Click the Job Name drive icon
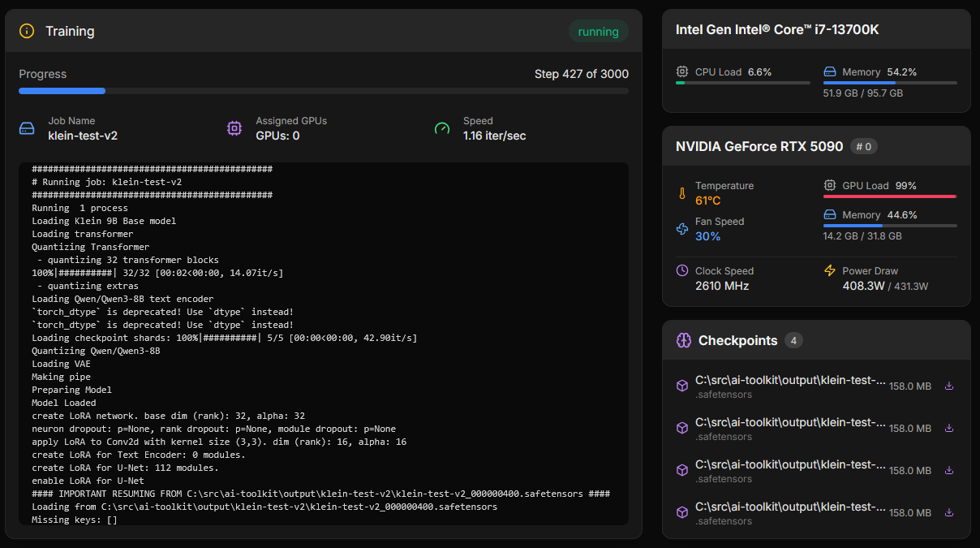This screenshot has width=980, height=548. click(27, 128)
